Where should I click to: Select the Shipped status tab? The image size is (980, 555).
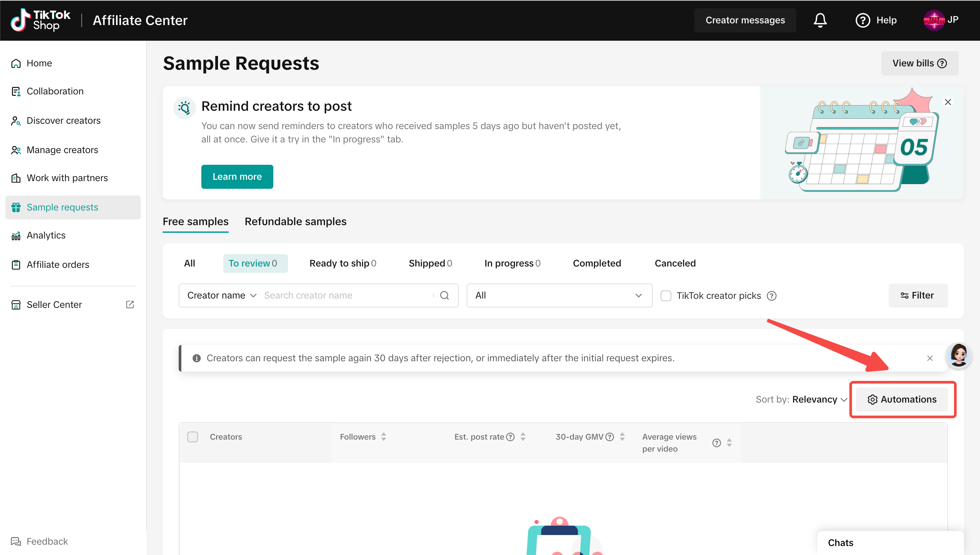(x=430, y=263)
